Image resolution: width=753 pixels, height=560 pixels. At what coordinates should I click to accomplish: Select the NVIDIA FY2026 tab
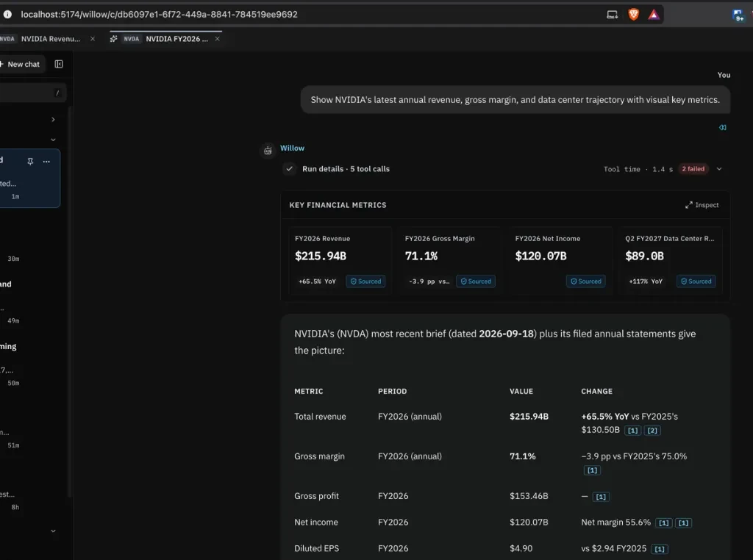(165, 39)
